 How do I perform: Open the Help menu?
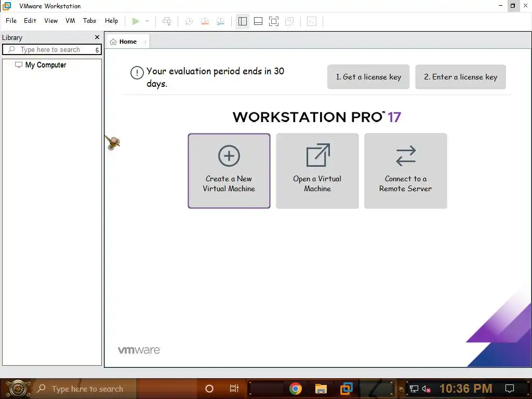click(x=111, y=21)
